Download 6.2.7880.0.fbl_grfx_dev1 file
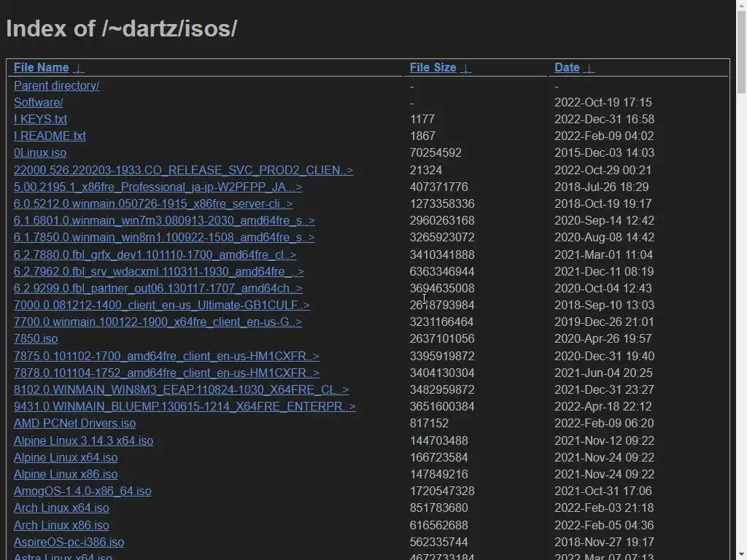The height and width of the screenshot is (560, 747). click(x=155, y=254)
